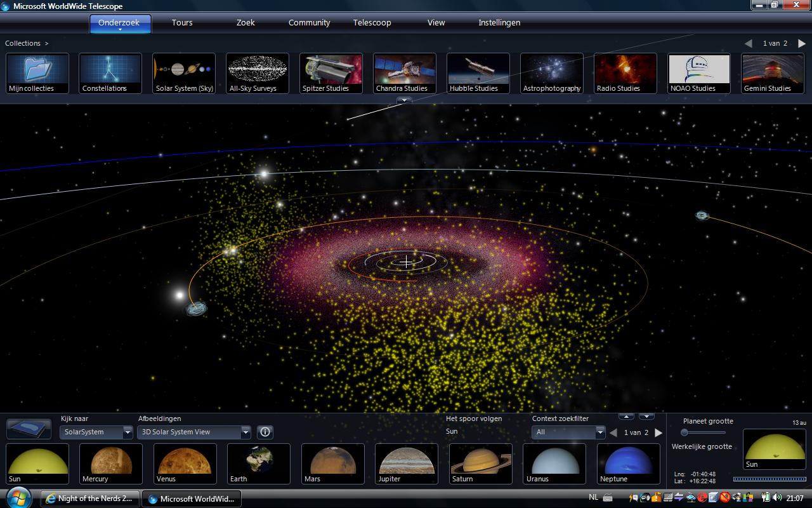
Task: Open the Gemini Studies collection
Action: [x=773, y=74]
